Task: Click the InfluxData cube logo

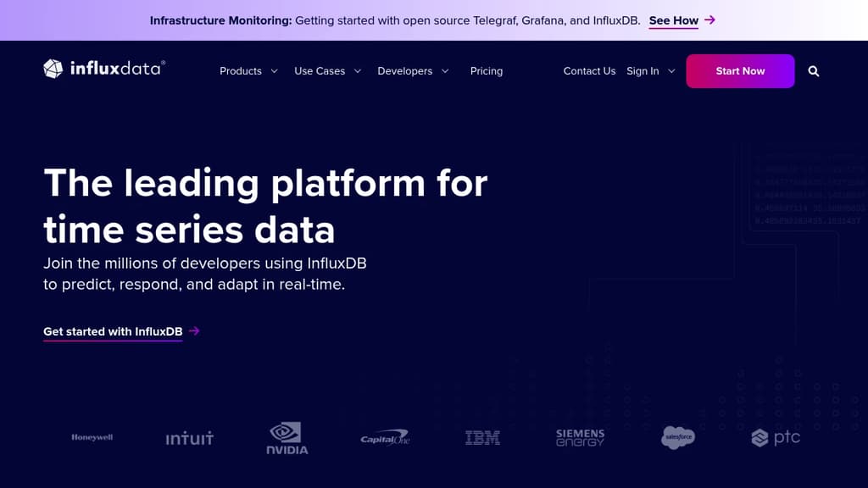Action: coord(53,68)
